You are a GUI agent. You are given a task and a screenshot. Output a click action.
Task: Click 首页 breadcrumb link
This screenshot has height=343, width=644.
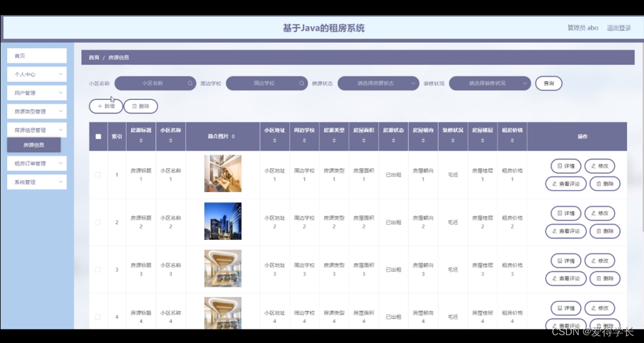point(94,57)
